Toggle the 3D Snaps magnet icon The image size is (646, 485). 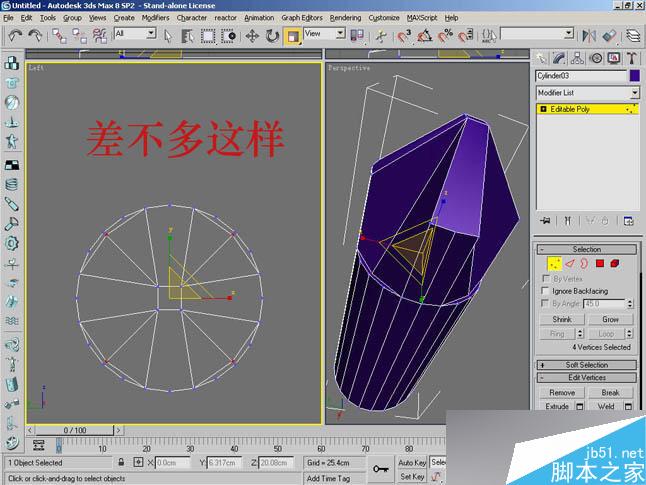coord(404,36)
